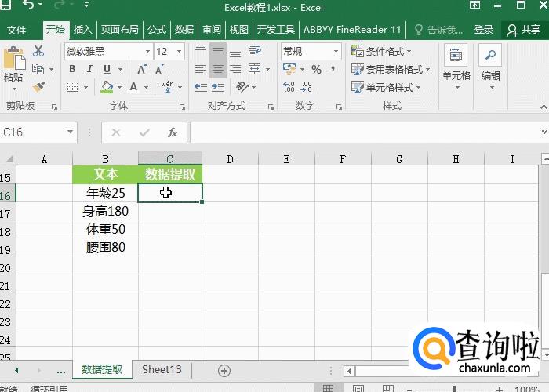Screen dimensions: 549x392
Task: Switch to the 插入 Insert tab
Action: tap(82, 30)
